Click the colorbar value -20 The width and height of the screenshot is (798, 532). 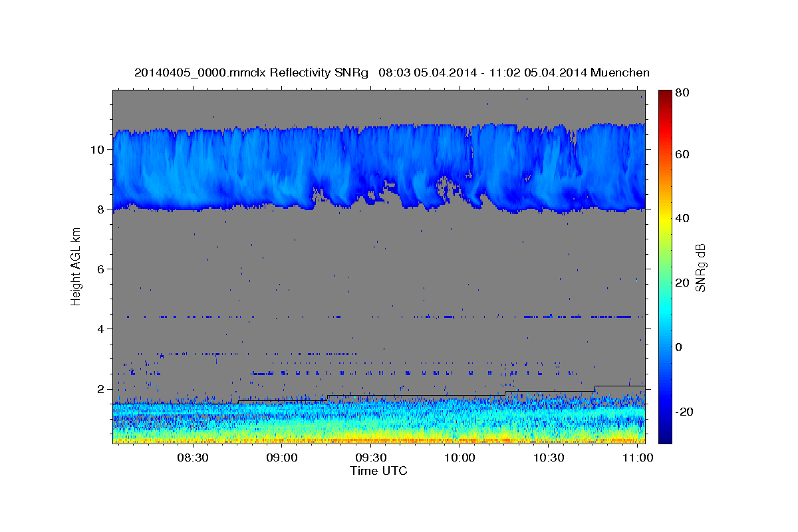684,412
